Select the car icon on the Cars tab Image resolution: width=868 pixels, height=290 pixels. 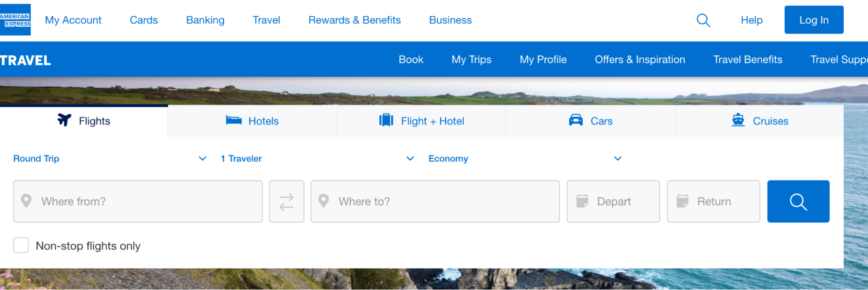[575, 120]
